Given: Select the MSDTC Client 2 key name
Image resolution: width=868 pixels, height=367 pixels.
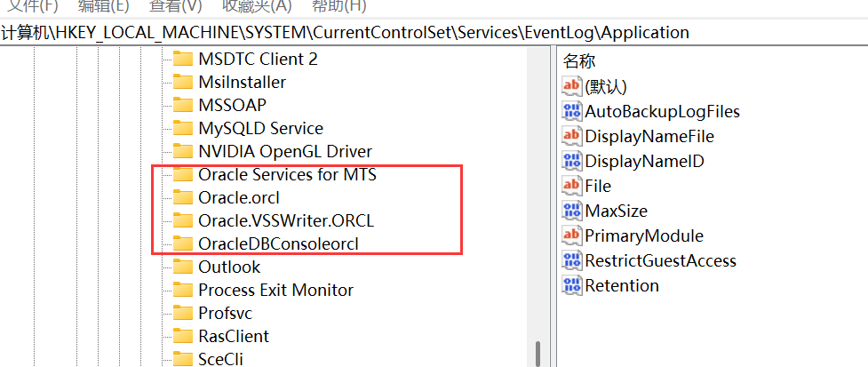Looking at the screenshot, I should [258, 59].
